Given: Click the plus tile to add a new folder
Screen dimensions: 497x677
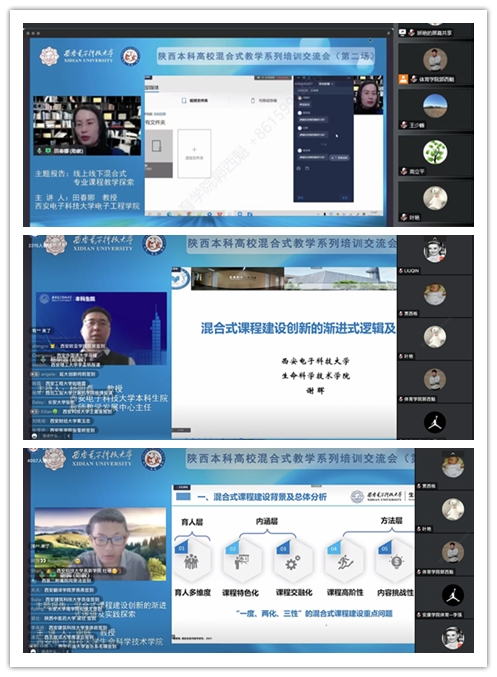Looking at the screenshot, I should coord(194,153).
